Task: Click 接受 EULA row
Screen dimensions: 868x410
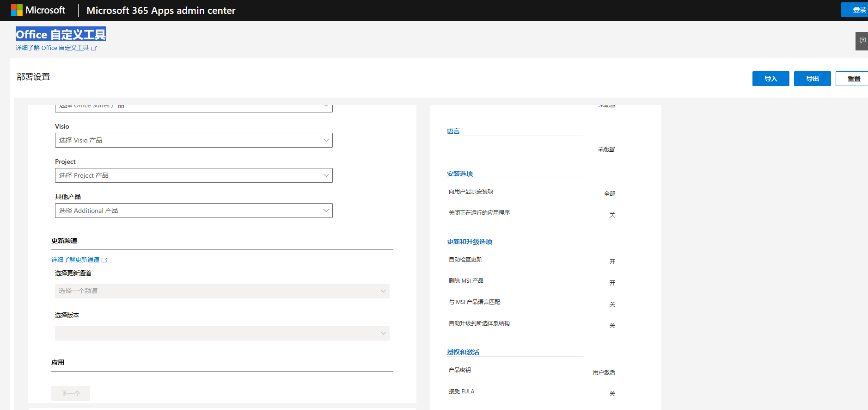Action: click(532, 391)
